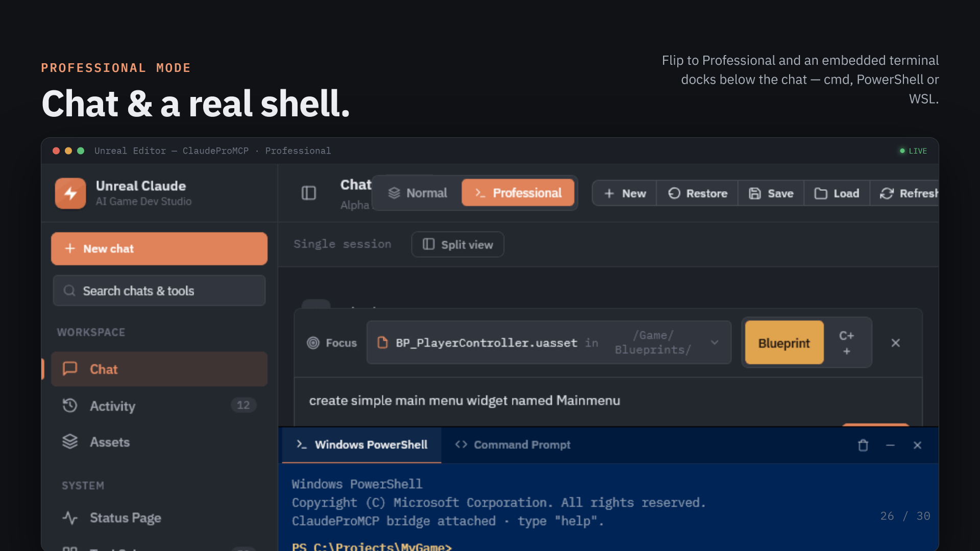Select the Blueprint mode button

[784, 343]
